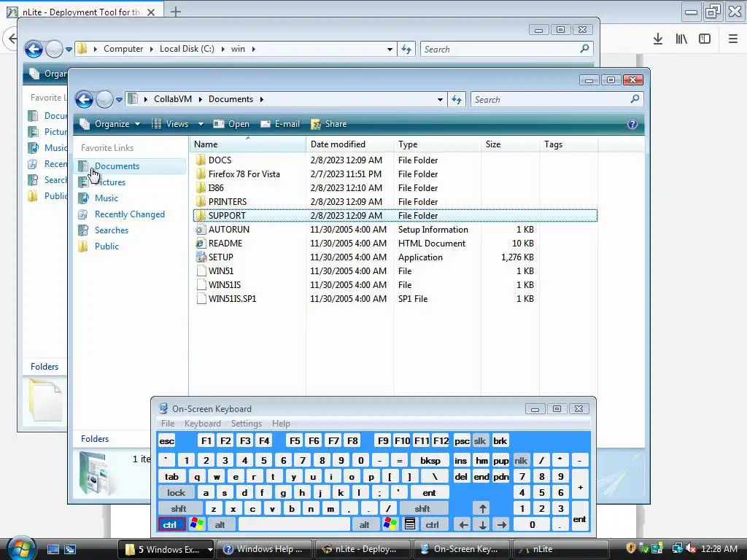The image size is (747, 560).
Task: Click the Forward arrow in the Documents window
Action: coord(104,99)
